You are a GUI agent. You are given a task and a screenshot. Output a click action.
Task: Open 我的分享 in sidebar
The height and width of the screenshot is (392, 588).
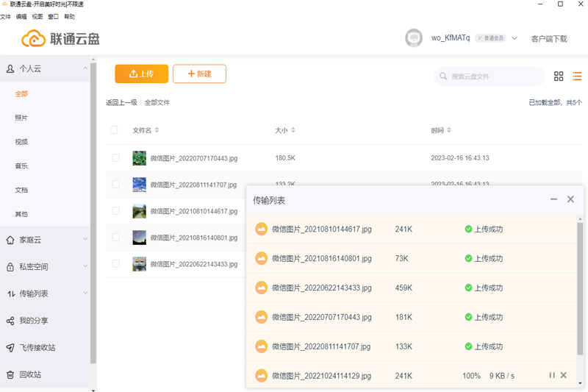(34, 321)
